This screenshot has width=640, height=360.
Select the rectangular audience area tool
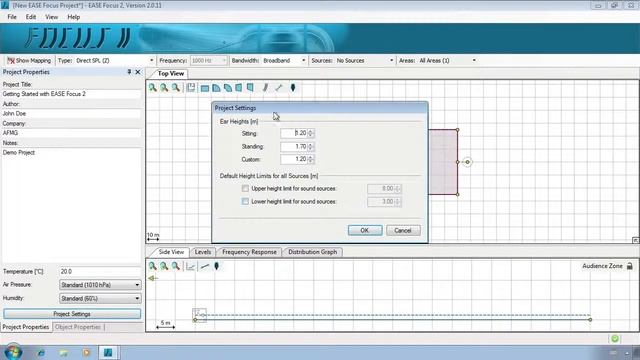click(205, 88)
